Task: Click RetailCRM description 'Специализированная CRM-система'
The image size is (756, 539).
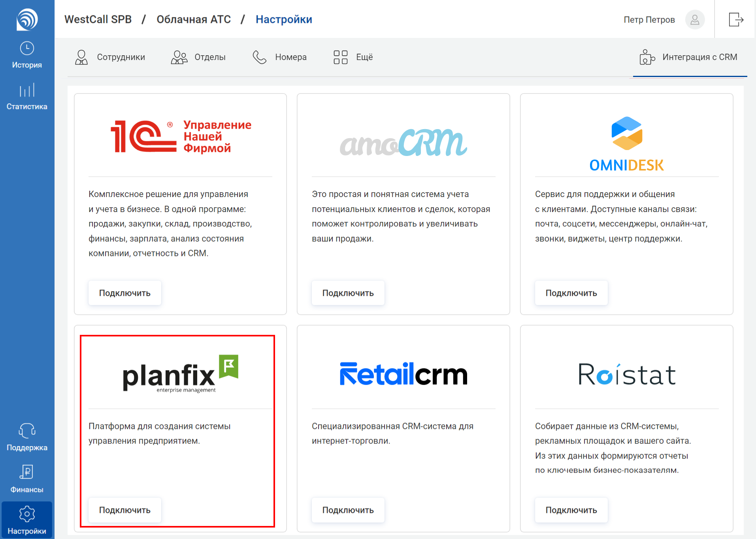Action: click(393, 434)
